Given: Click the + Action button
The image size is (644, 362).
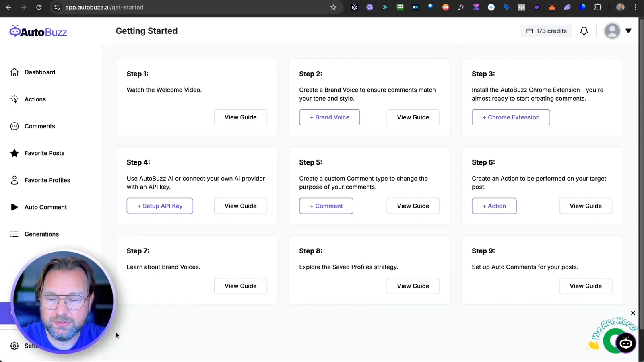Looking at the screenshot, I should (x=494, y=206).
